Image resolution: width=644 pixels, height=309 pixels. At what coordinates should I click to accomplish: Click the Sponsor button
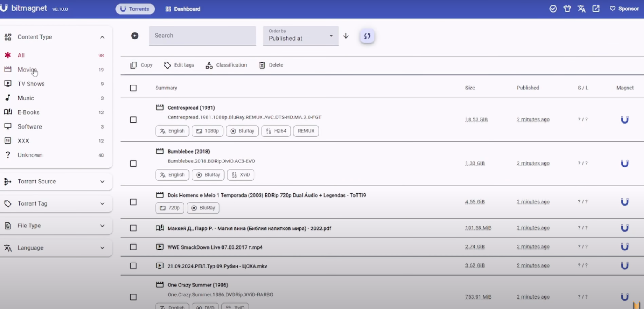click(x=624, y=8)
